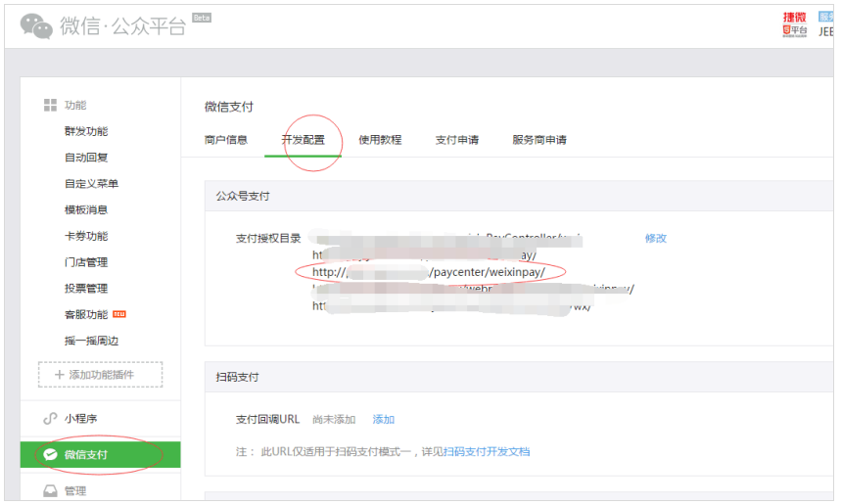842x504 pixels.
Task: Select 微信支付 in the sidebar
Action: pos(101,455)
